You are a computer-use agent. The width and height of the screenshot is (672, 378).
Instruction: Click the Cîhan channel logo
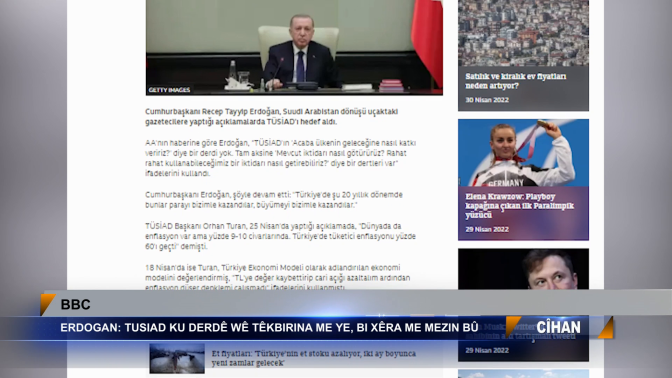tap(558, 327)
